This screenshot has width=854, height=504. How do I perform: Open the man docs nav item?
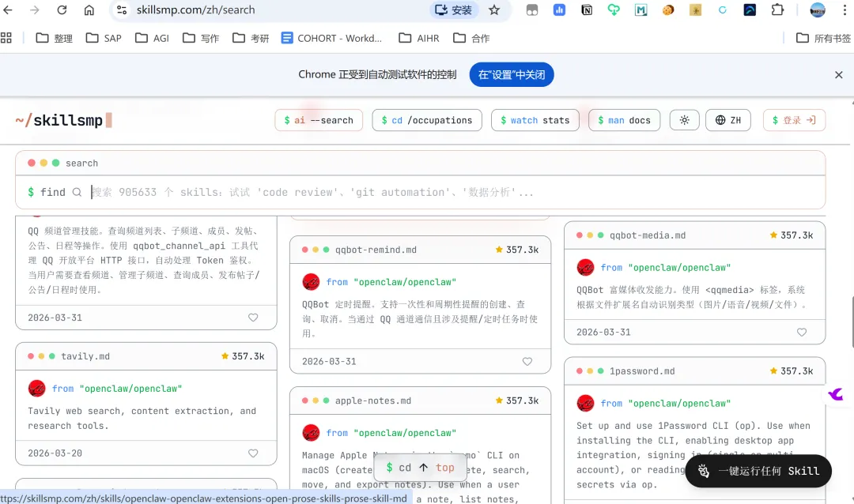coord(624,120)
